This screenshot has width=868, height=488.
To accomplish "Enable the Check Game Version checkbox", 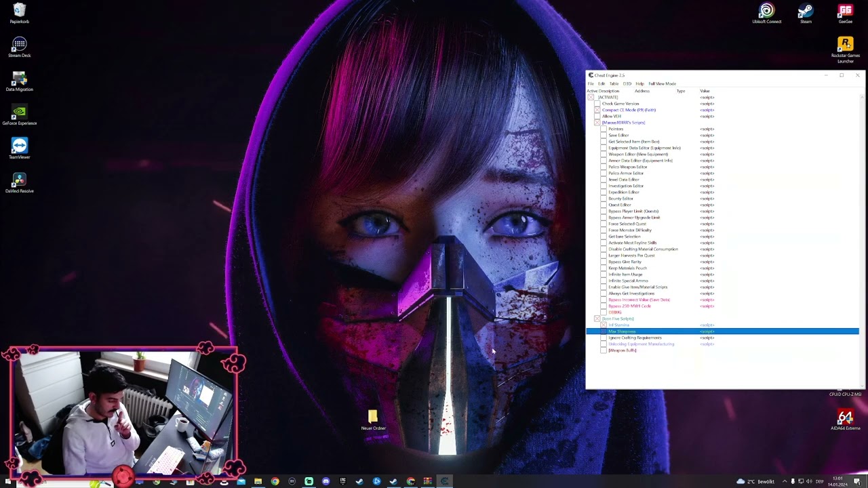I will point(597,104).
